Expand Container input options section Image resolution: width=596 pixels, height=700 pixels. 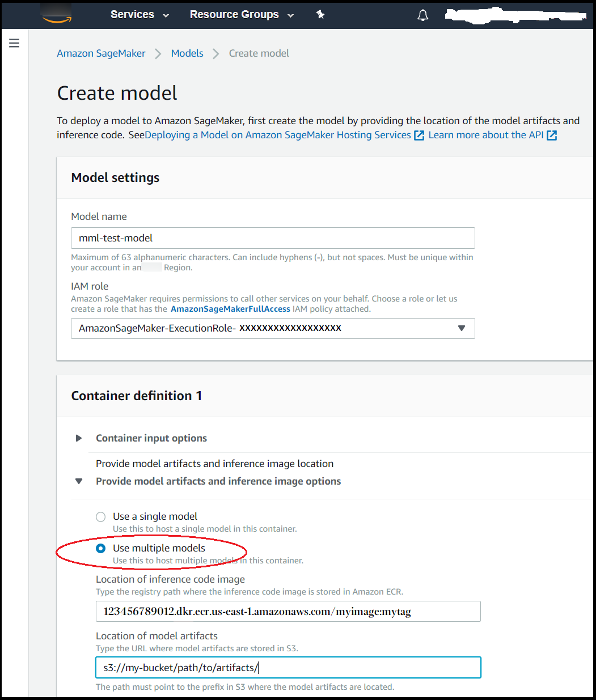[79, 438]
